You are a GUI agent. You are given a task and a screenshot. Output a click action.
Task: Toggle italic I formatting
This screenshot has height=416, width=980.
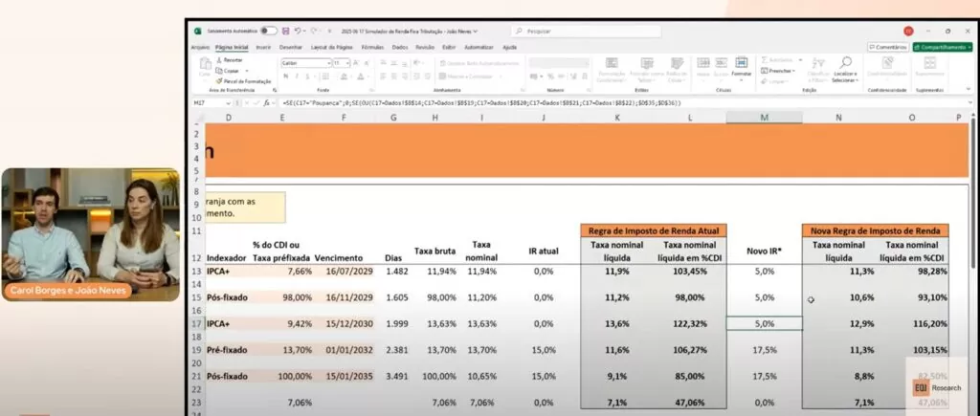pos(297,77)
